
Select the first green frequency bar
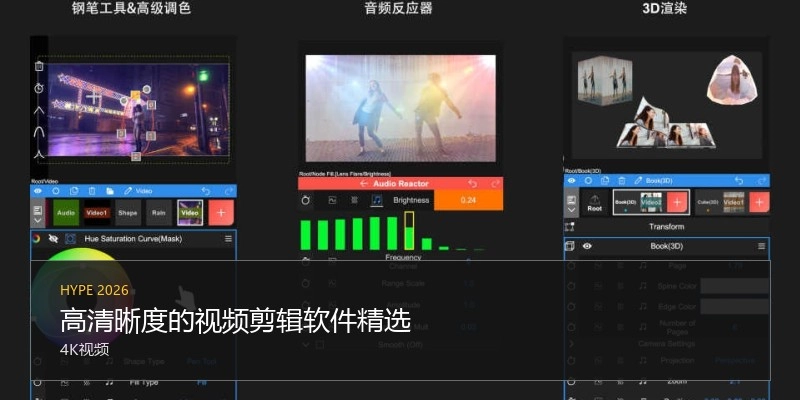pyautogui.click(x=306, y=235)
